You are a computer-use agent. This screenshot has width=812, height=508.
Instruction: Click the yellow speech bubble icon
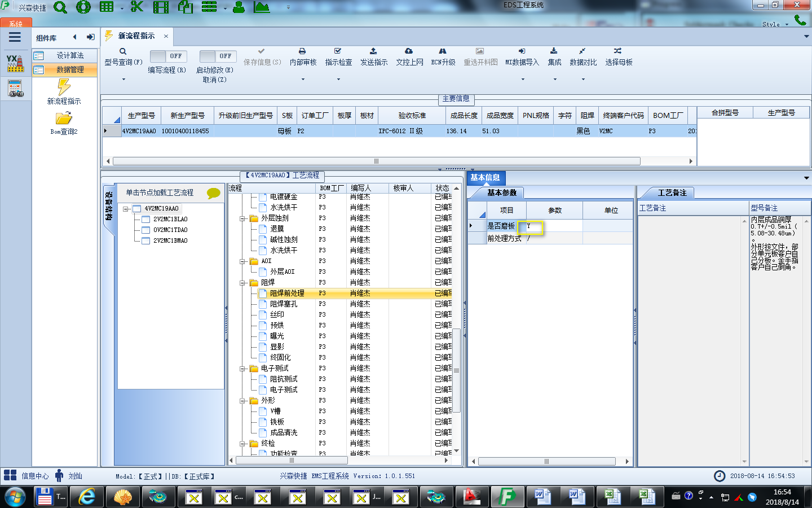click(x=214, y=193)
